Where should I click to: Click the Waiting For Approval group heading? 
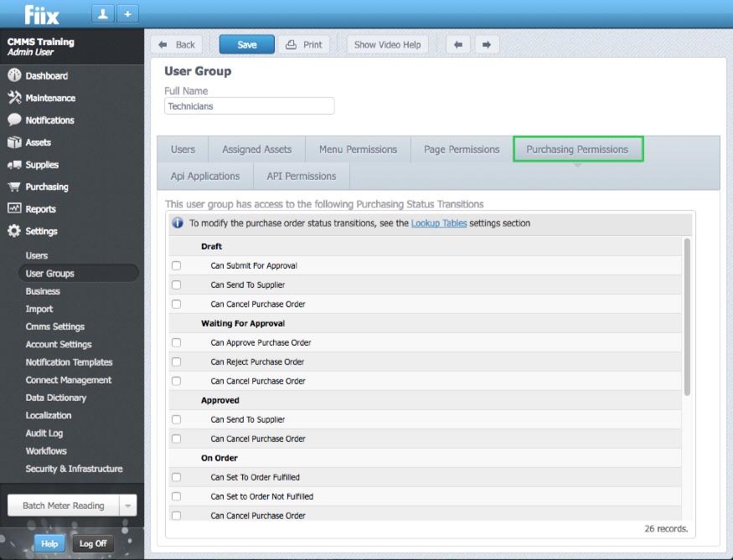point(243,323)
